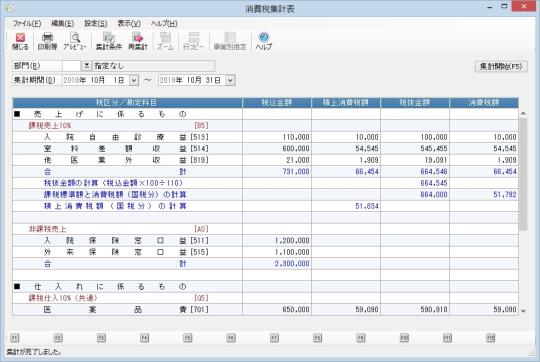Select 売上げに係るもの section header

[265, 114]
